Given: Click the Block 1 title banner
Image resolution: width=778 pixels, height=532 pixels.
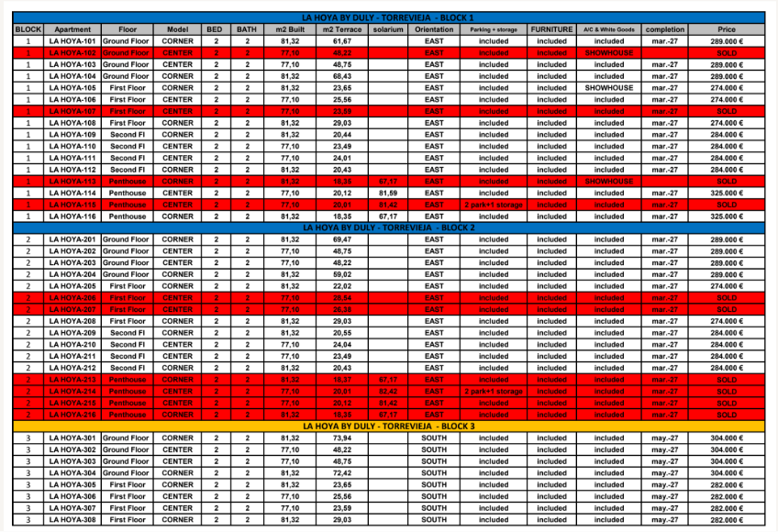Looking at the screenshot, I should 388,17.
